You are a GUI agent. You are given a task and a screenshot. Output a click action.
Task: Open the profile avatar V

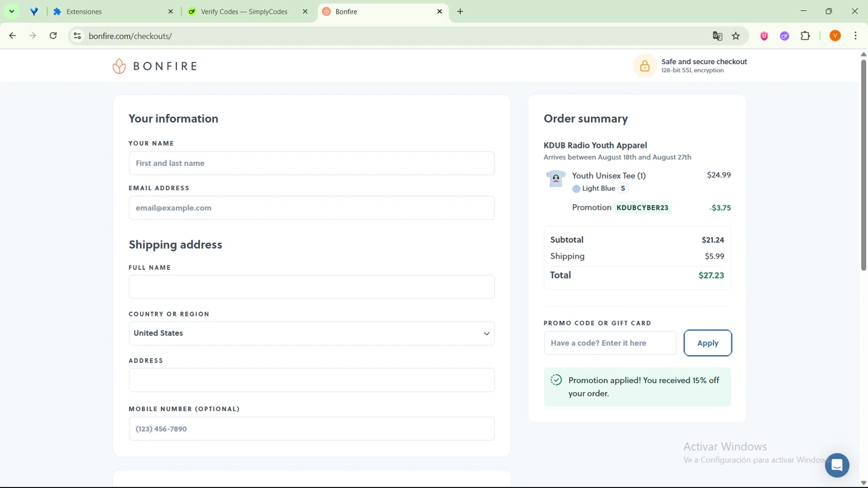pos(835,36)
